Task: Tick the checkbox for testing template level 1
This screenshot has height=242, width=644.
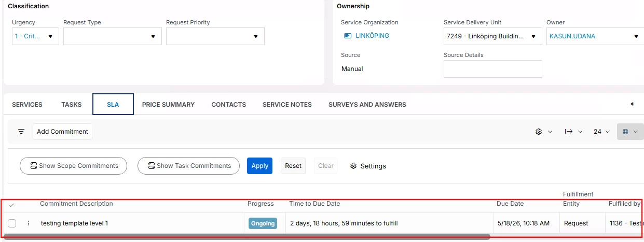Action: pyautogui.click(x=12, y=223)
